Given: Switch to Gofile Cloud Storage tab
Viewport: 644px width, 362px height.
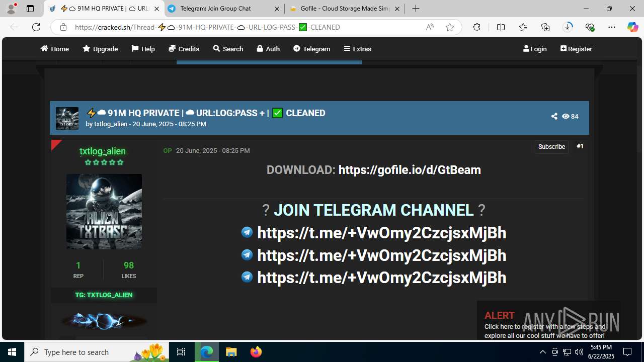Looking at the screenshot, I should (345, 9).
